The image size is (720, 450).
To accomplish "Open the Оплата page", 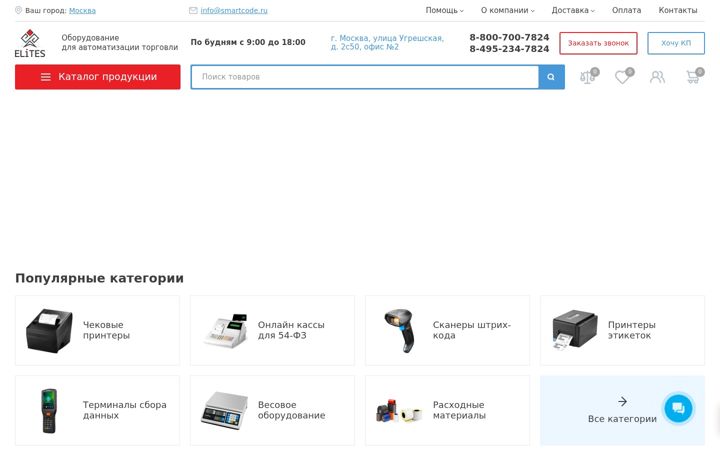I will [626, 10].
